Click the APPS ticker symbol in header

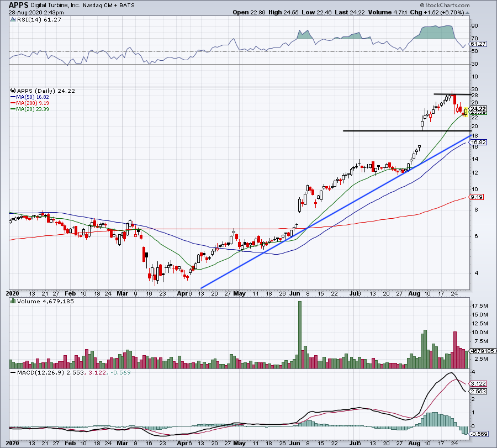[18, 5]
